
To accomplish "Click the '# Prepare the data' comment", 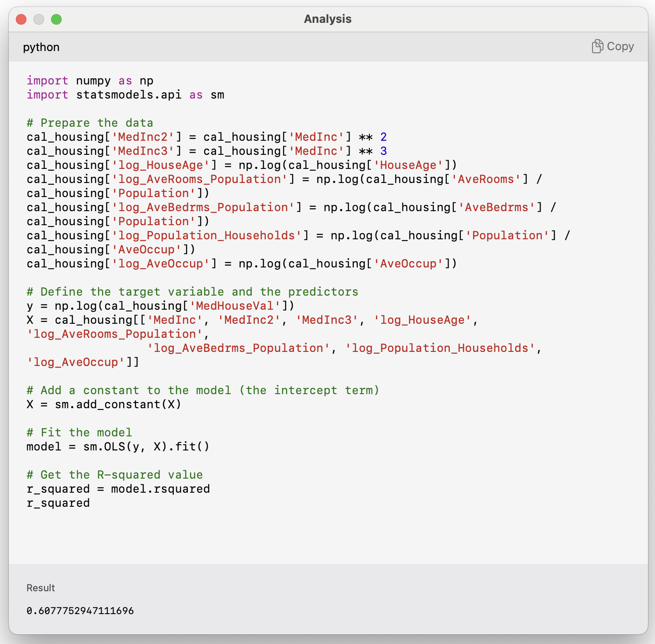I will tap(90, 123).
